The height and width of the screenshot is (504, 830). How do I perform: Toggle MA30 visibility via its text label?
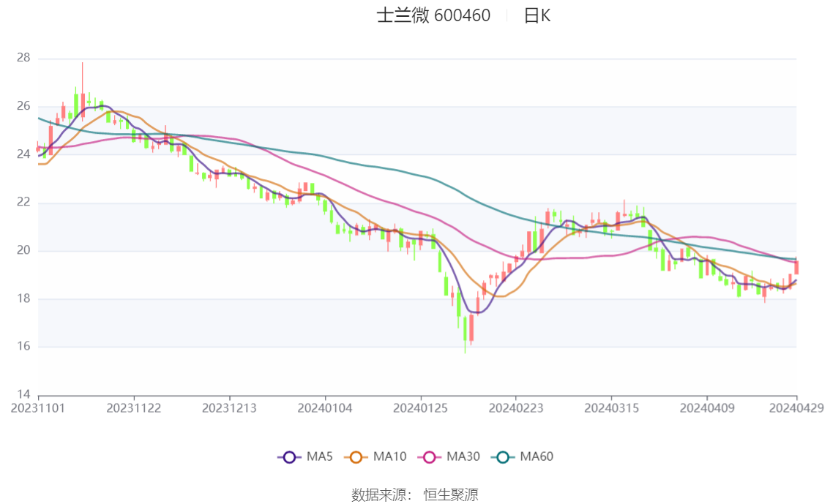463,457
